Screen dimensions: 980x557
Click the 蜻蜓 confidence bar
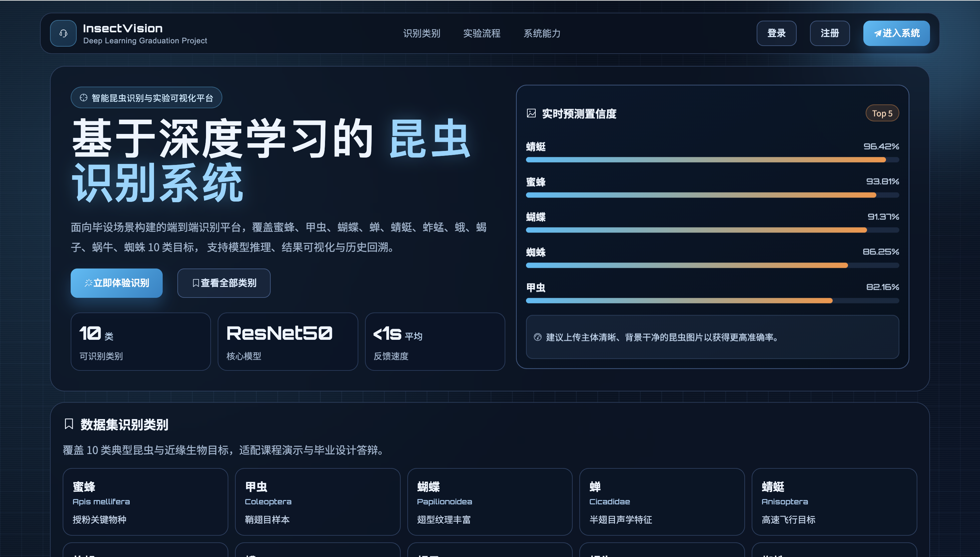712,160
